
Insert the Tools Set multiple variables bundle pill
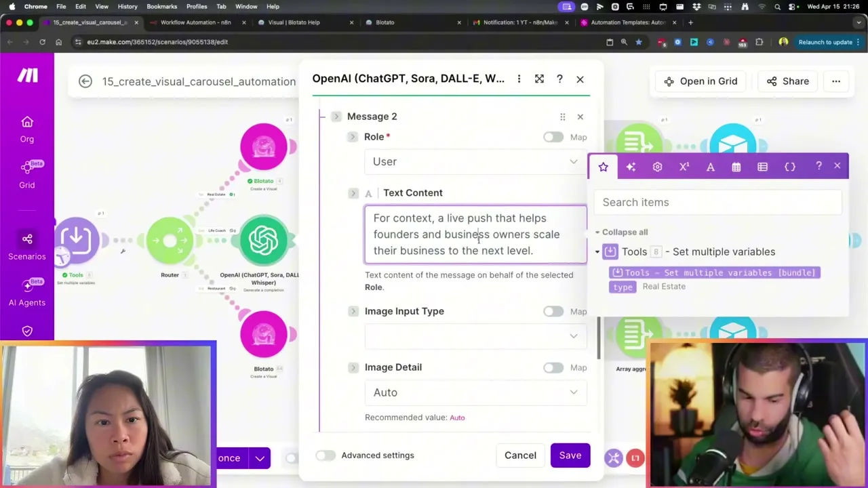[715, 272]
